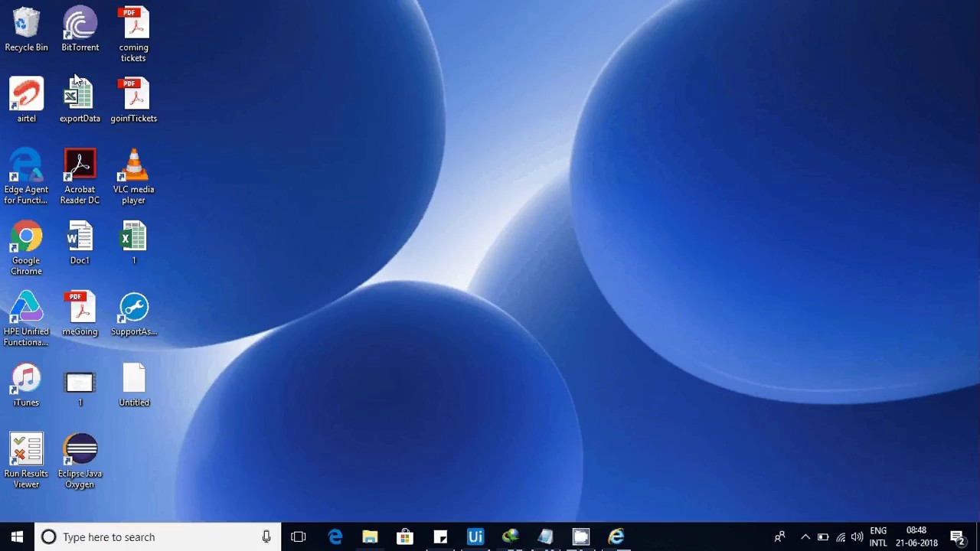
Task: Select the goinfTickets PDF file
Action: (x=133, y=100)
